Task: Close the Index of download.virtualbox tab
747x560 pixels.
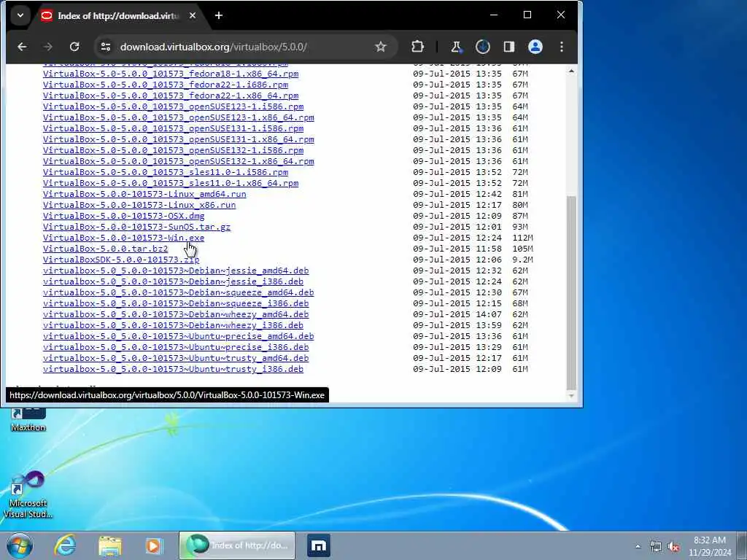Action: (x=193, y=15)
